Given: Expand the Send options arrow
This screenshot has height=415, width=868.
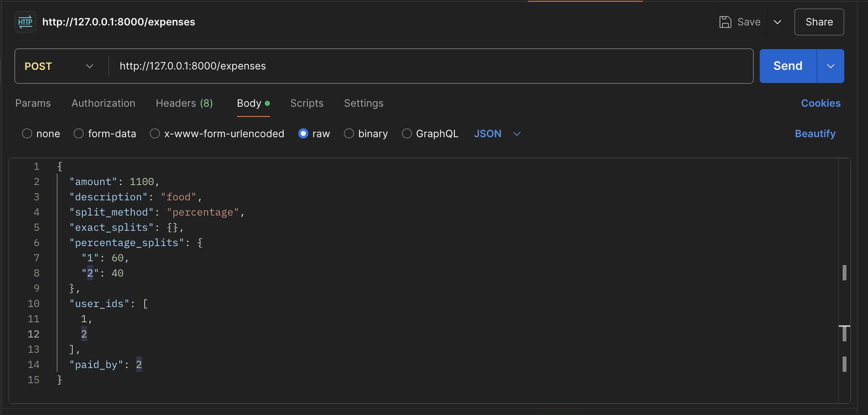Looking at the screenshot, I should coord(831,66).
